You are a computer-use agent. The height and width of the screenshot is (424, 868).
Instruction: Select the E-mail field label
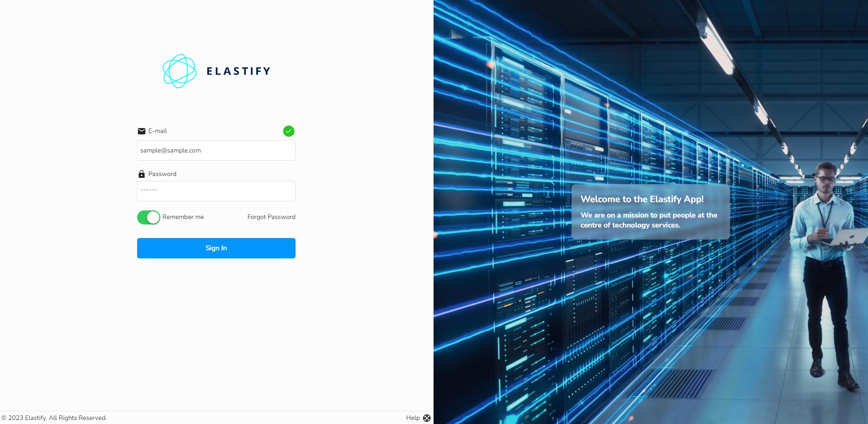click(157, 131)
